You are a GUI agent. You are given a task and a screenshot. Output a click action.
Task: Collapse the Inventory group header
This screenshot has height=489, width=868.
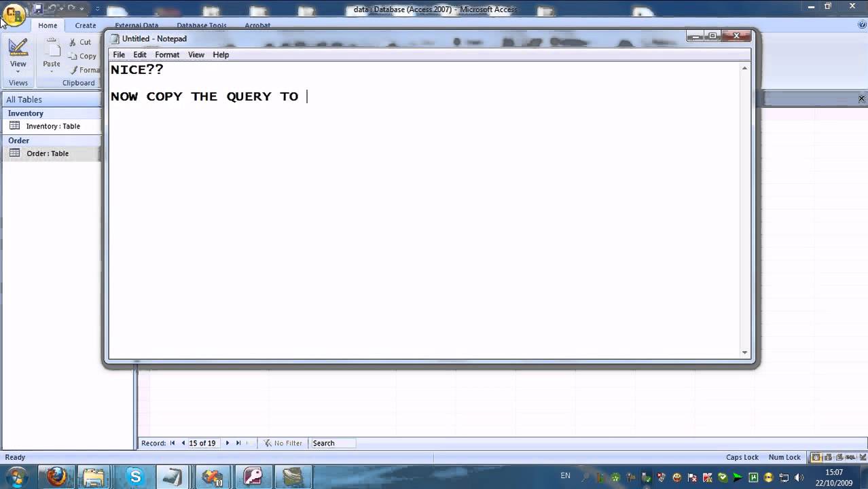pyautogui.click(x=51, y=113)
